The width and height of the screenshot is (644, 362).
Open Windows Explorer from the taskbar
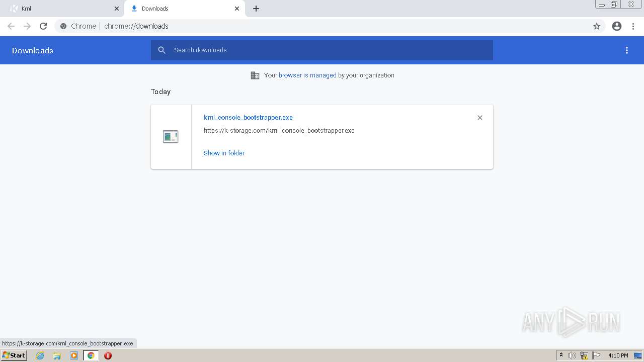pos(57,355)
